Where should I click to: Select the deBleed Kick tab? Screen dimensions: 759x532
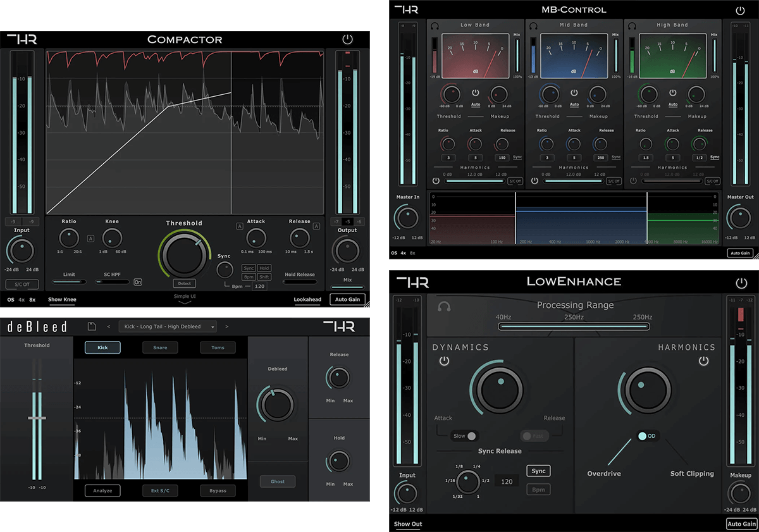pyautogui.click(x=102, y=347)
